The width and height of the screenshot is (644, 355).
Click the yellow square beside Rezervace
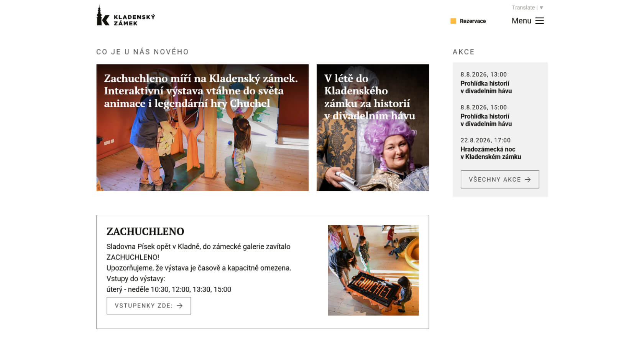coord(453,21)
